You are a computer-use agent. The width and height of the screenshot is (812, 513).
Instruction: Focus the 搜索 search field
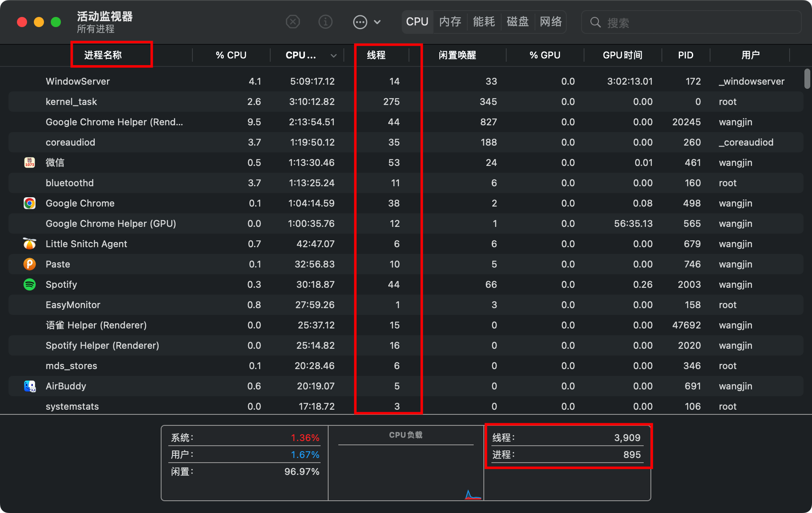pyautogui.click(x=691, y=22)
